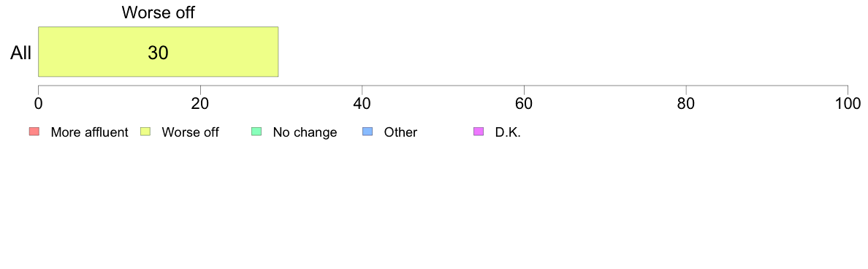Click the 80 tick label on axis
This screenshot has height=269, width=868.
coord(686,103)
